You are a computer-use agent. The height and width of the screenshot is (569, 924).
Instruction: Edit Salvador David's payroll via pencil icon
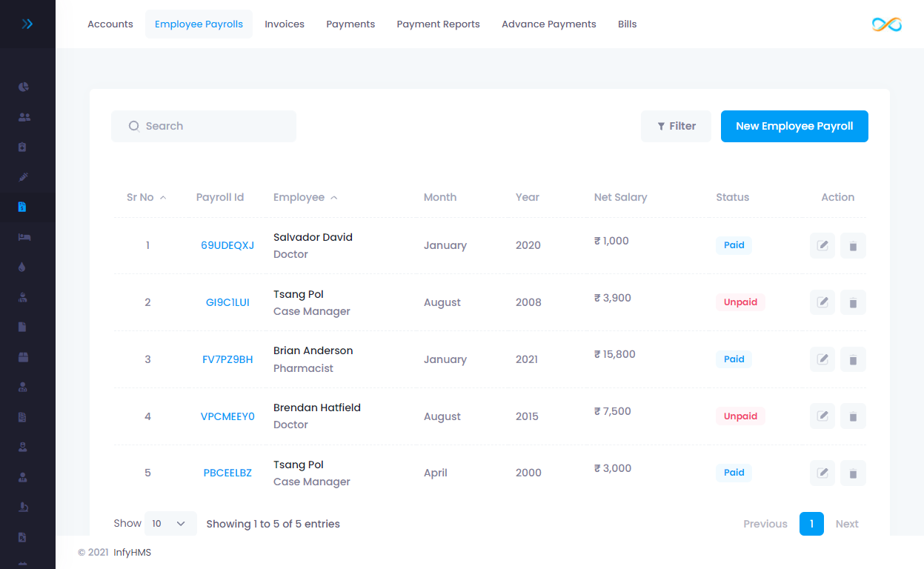coord(822,245)
